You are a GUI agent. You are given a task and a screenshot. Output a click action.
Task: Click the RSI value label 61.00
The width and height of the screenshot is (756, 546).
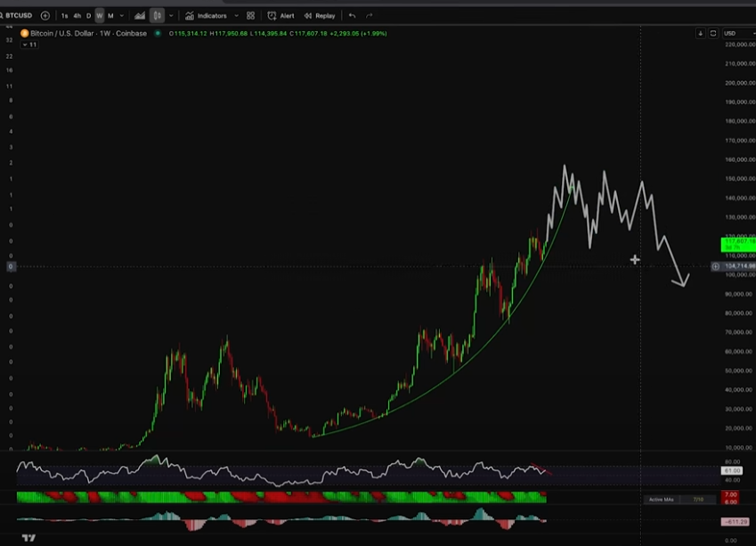coord(731,470)
